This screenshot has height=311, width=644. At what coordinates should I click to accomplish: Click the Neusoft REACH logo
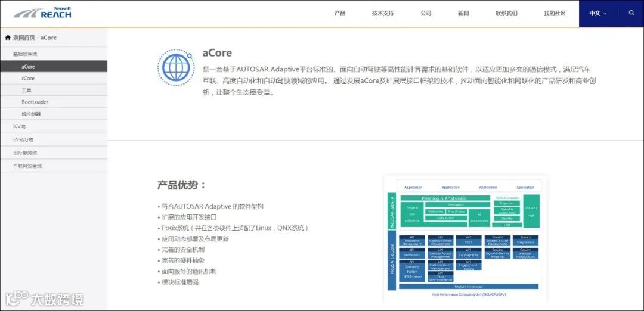click(x=42, y=13)
